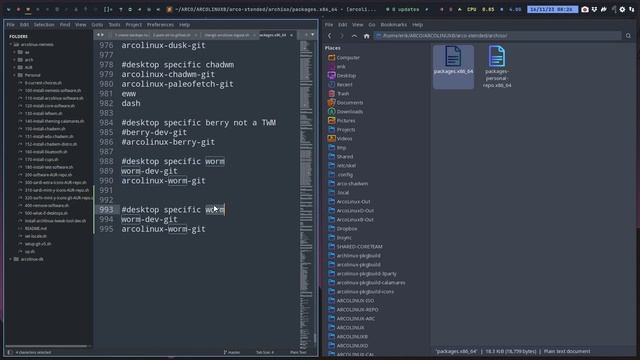
Task: Expand the AUR folder in sidebar
Action: click(15, 67)
